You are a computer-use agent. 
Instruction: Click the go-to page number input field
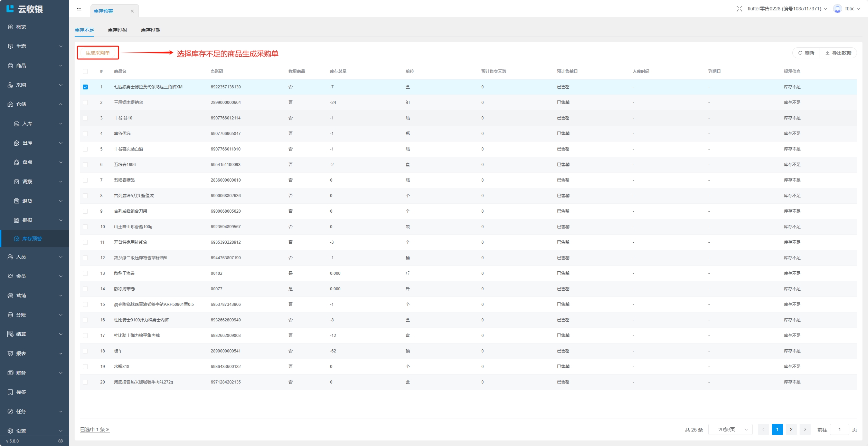pos(839,429)
